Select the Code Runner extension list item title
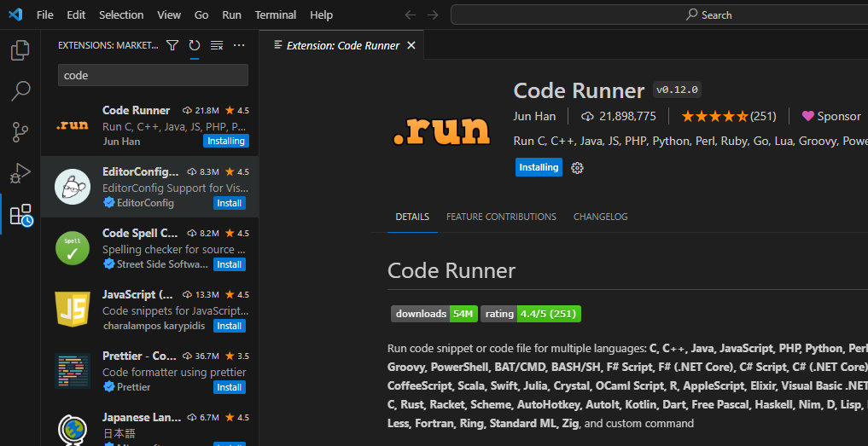868x446 pixels. pyautogui.click(x=137, y=110)
